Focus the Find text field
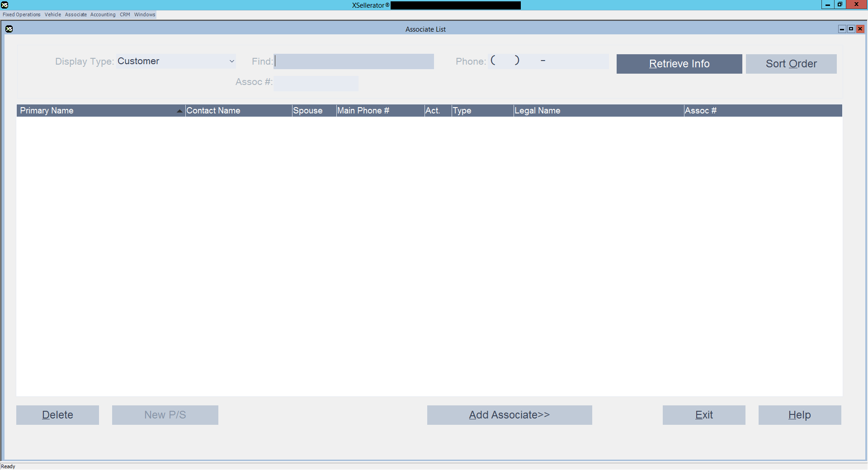Viewport: 868px width, 470px height. [x=354, y=61]
